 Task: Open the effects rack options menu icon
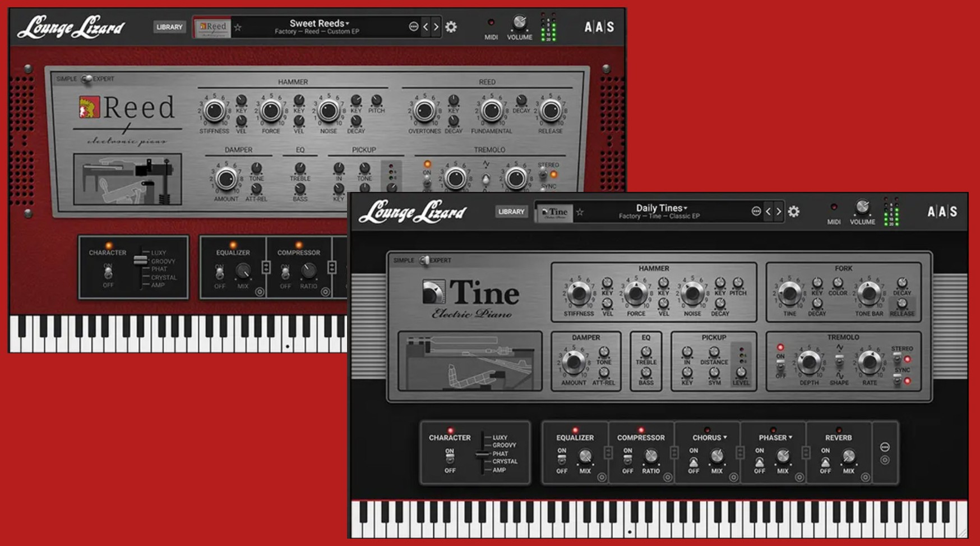point(885,447)
